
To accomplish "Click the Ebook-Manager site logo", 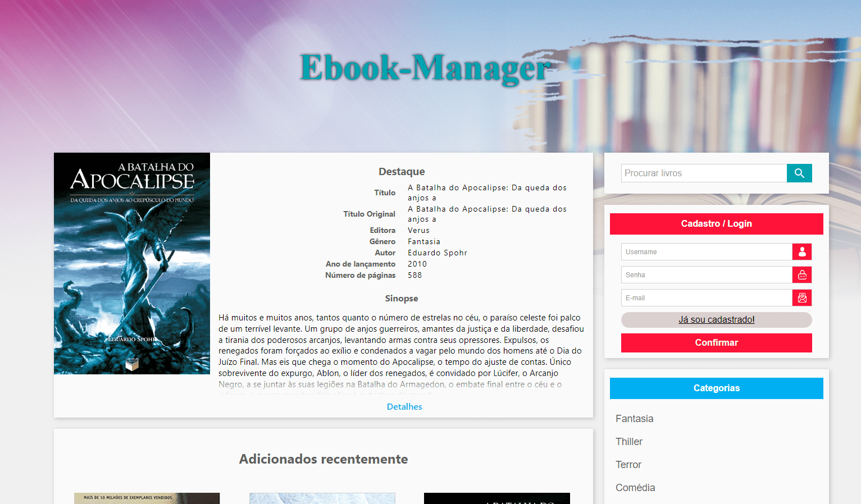I will (425, 68).
